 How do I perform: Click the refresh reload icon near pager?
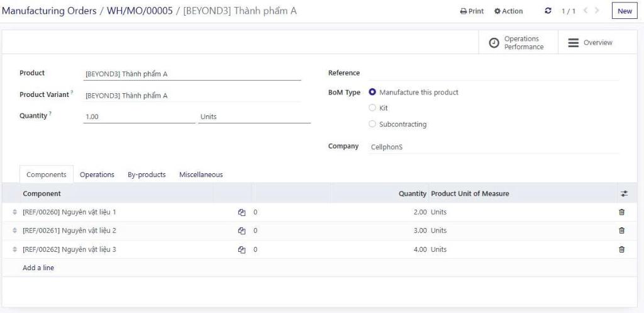coord(548,11)
